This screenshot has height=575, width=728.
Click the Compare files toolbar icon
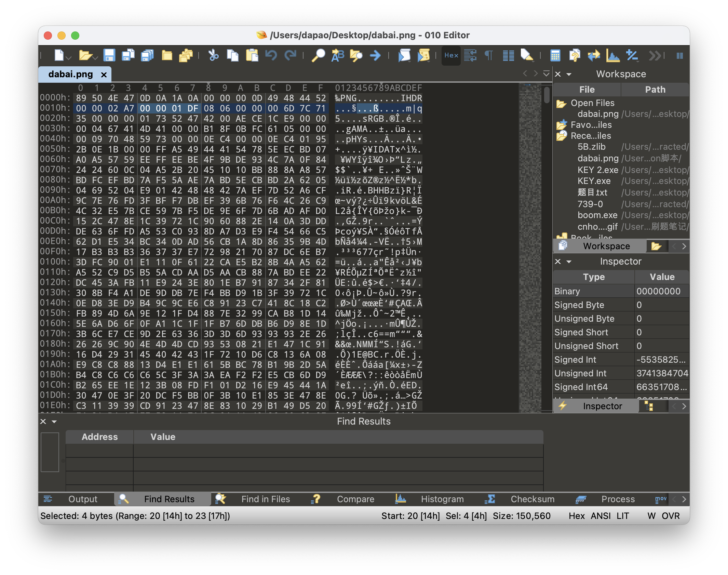click(x=575, y=55)
